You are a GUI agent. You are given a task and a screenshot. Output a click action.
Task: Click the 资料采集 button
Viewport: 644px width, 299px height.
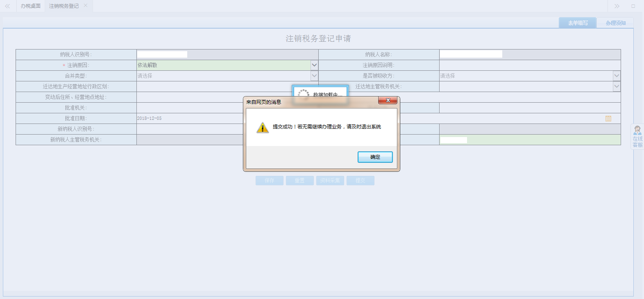(x=330, y=181)
